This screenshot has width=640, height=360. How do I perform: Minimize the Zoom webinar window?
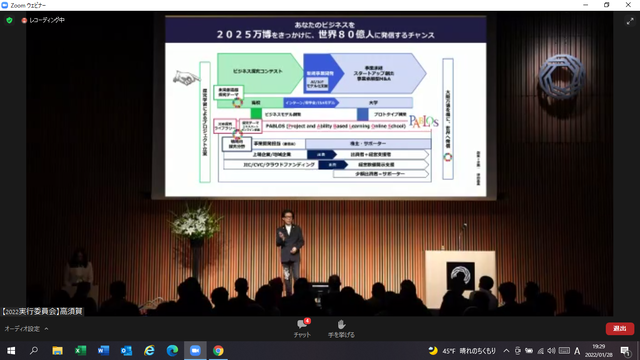pyautogui.click(x=586, y=5)
